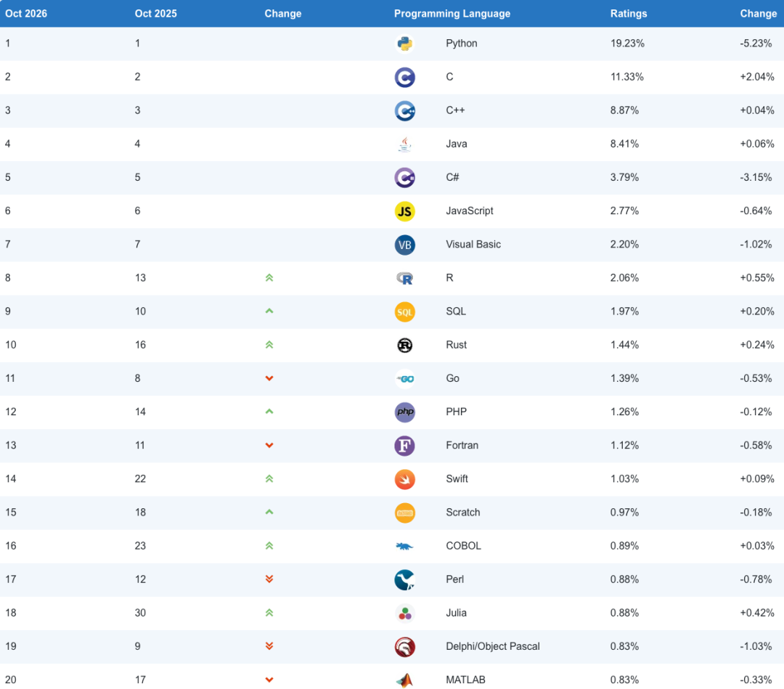The width and height of the screenshot is (784, 689).
Task: Click the "JavaScript" language name
Action: (x=469, y=211)
